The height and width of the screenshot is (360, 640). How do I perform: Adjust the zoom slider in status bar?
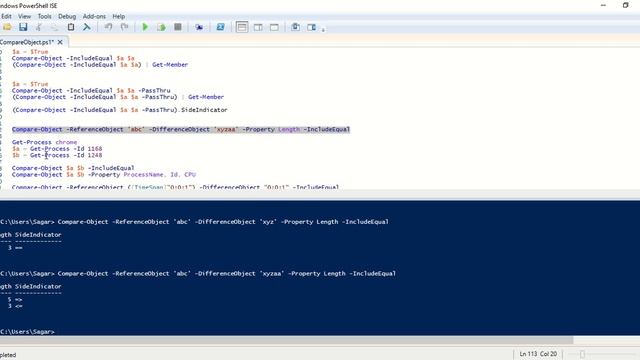582,354
